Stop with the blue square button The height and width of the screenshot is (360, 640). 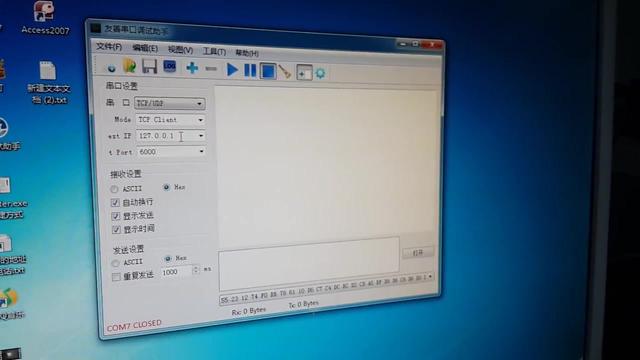pyautogui.click(x=268, y=71)
